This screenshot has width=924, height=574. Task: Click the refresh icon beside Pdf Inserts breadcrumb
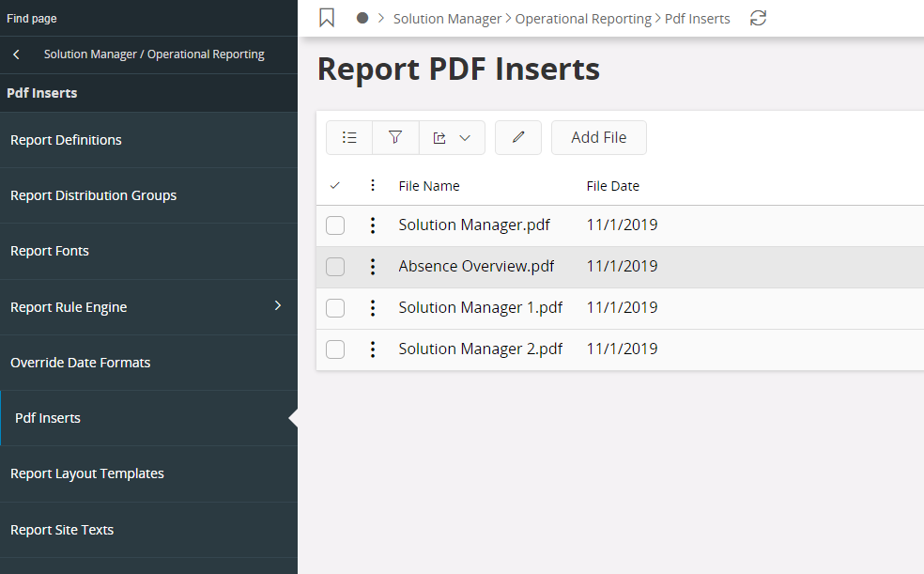[x=758, y=18]
